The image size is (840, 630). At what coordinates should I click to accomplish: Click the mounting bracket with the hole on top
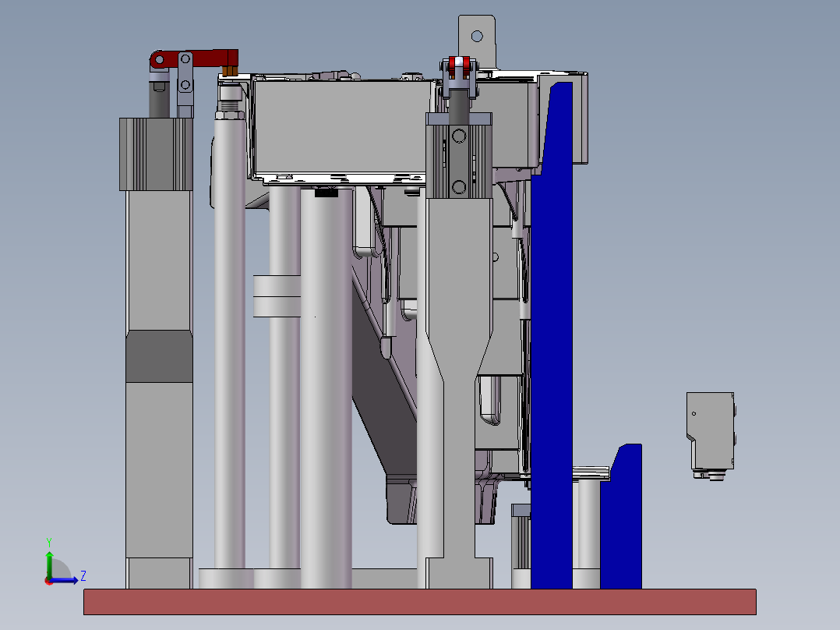coord(477,42)
